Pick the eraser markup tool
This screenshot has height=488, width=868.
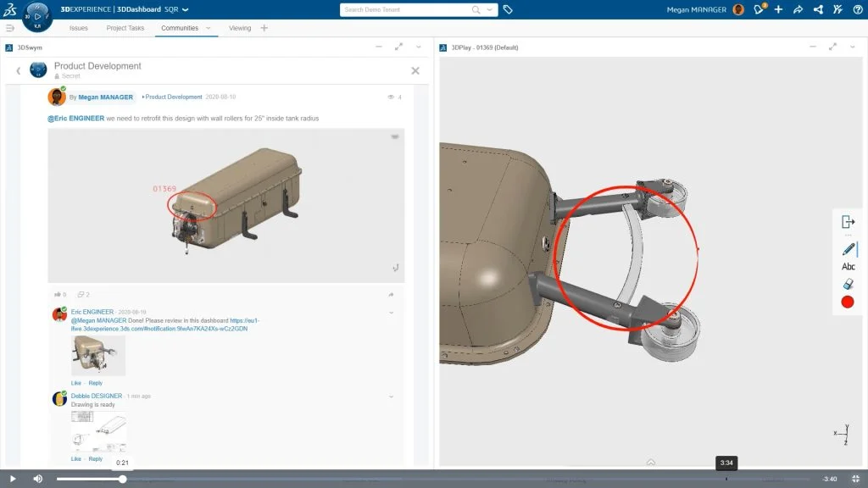(848, 284)
